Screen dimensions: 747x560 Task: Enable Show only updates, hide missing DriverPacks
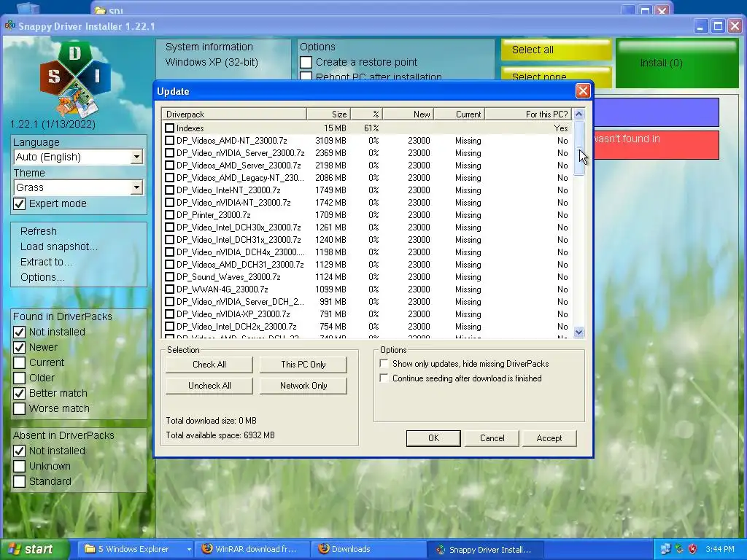coord(384,364)
